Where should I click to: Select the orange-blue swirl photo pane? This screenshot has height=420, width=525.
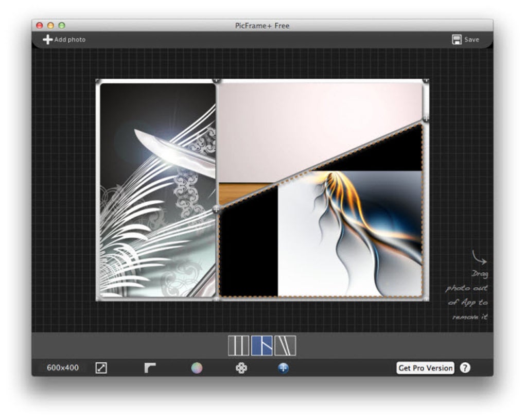pos(350,237)
